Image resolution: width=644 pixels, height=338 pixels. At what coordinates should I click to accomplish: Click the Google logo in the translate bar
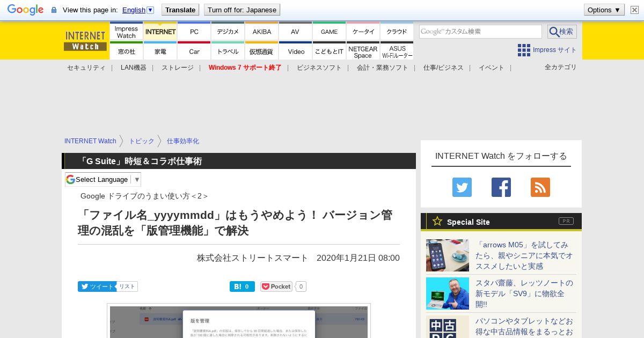point(25,10)
